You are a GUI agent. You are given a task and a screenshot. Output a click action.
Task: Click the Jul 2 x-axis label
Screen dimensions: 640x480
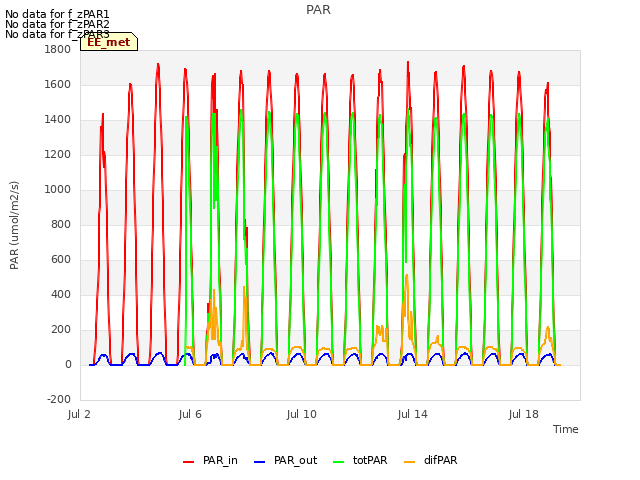pos(79,414)
